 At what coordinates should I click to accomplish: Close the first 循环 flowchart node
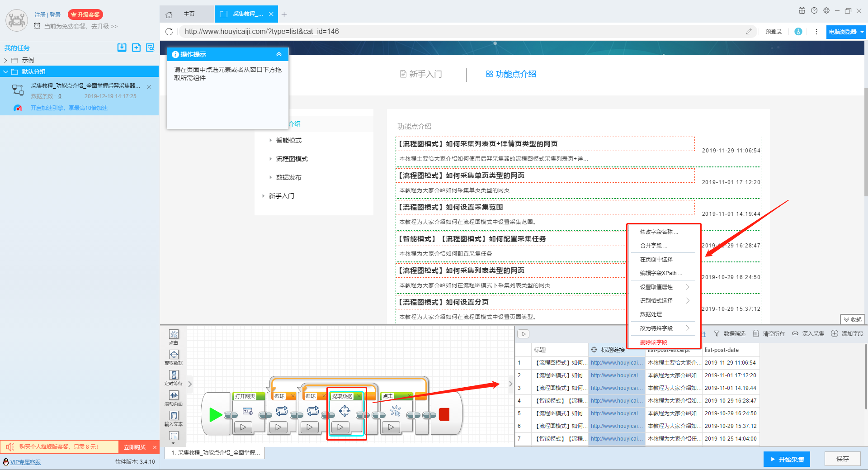point(293,396)
